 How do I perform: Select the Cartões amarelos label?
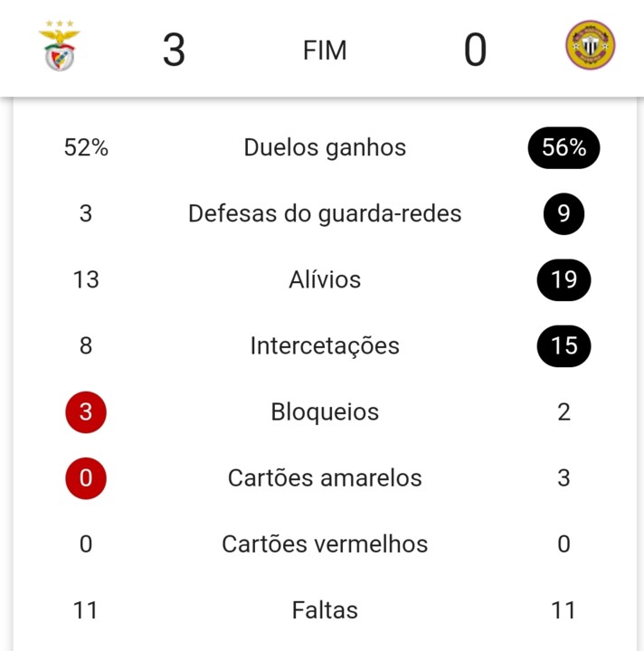pos(325,478)
